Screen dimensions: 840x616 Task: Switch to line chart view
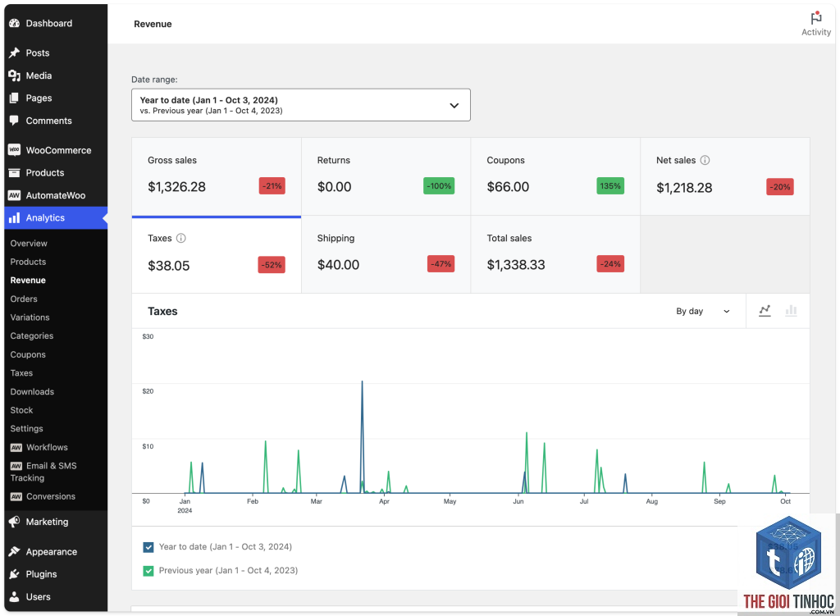click(765, 311)
